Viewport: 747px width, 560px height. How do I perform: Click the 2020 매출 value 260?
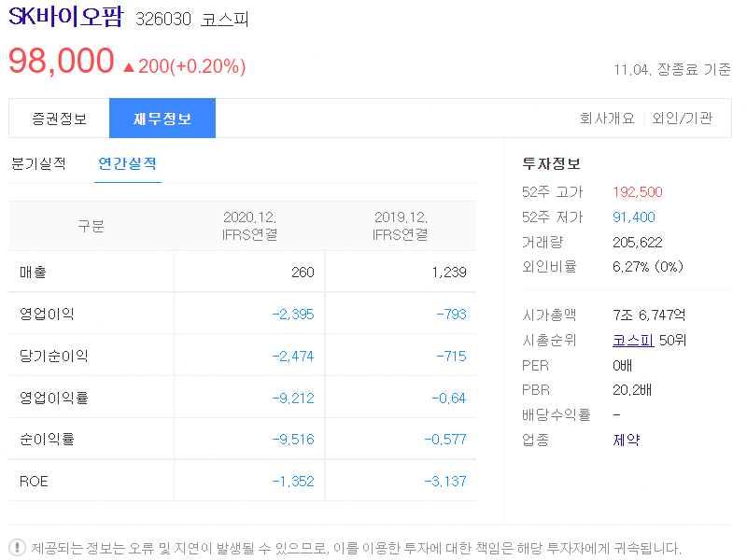303,273
